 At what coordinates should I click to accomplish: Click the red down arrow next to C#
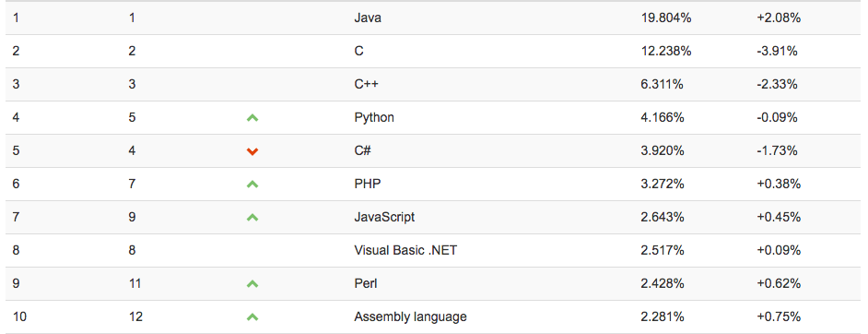point(252,151)
